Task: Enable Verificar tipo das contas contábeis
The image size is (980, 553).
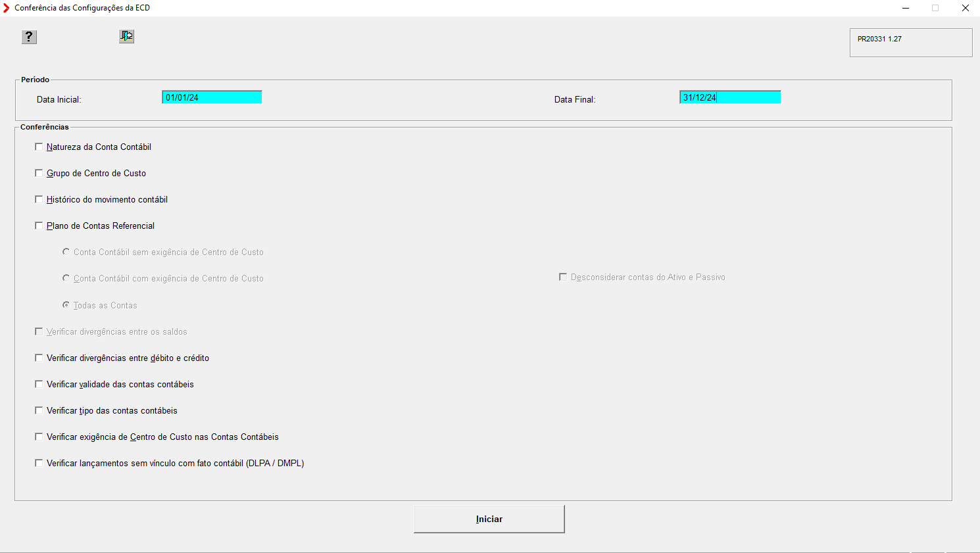Action: 39,410
